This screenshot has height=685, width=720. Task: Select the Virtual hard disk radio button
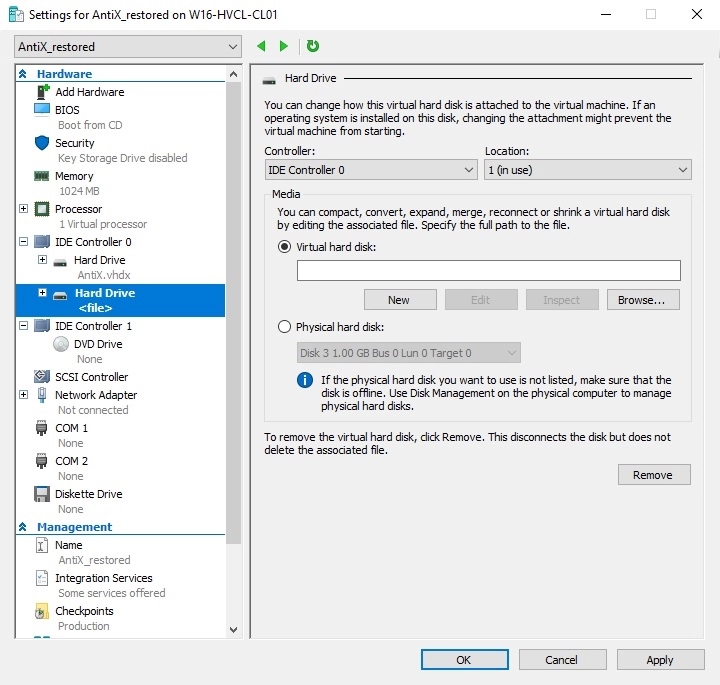click(x=285, y=247)
